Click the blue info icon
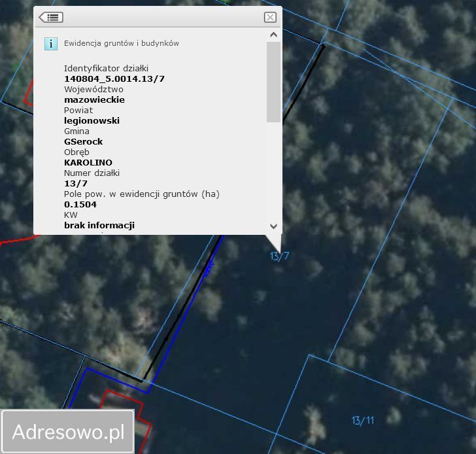476x454 pixels. click(51, 44)
